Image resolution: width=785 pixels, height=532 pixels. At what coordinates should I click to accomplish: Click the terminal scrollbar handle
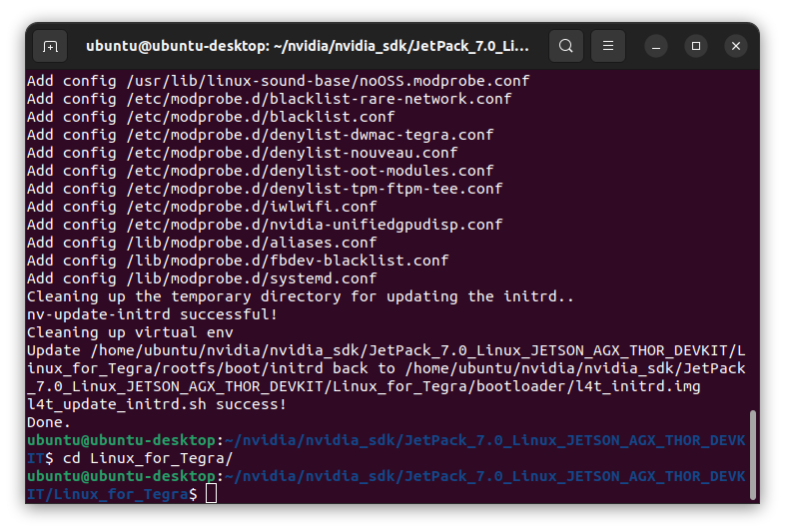752,454
